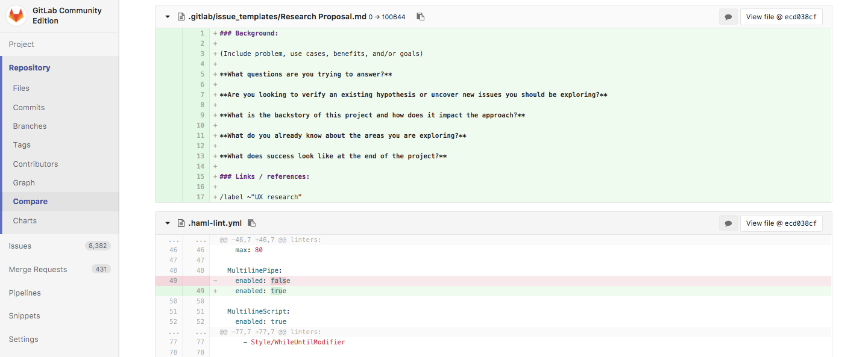Copy the Research Proposal.md file path
The width and height of the screenshot is (868, 357).
coord(421,17)
